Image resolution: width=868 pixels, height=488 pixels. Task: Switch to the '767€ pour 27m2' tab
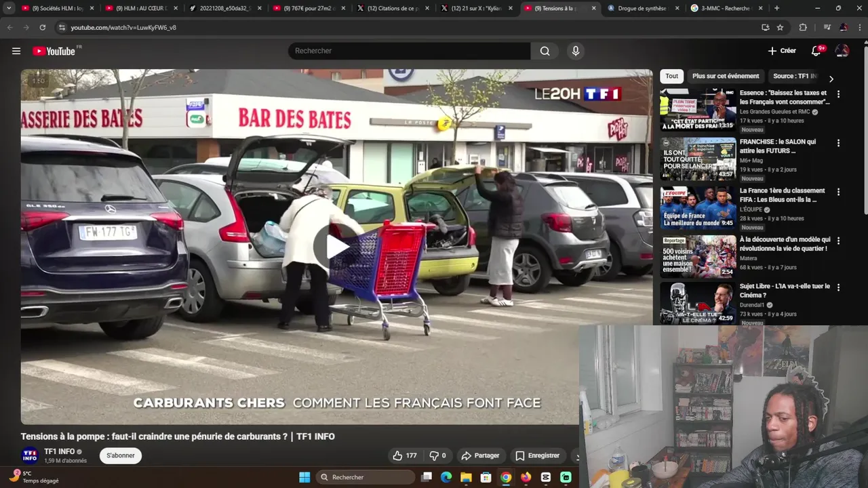pyautogui.click(x=309, y=8)
